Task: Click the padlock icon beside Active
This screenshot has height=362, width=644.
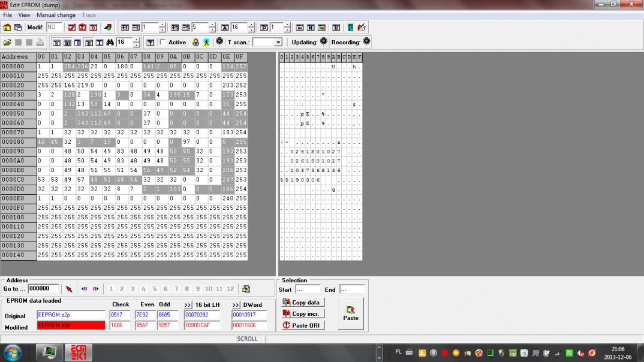Action: (x=195, y=43)
